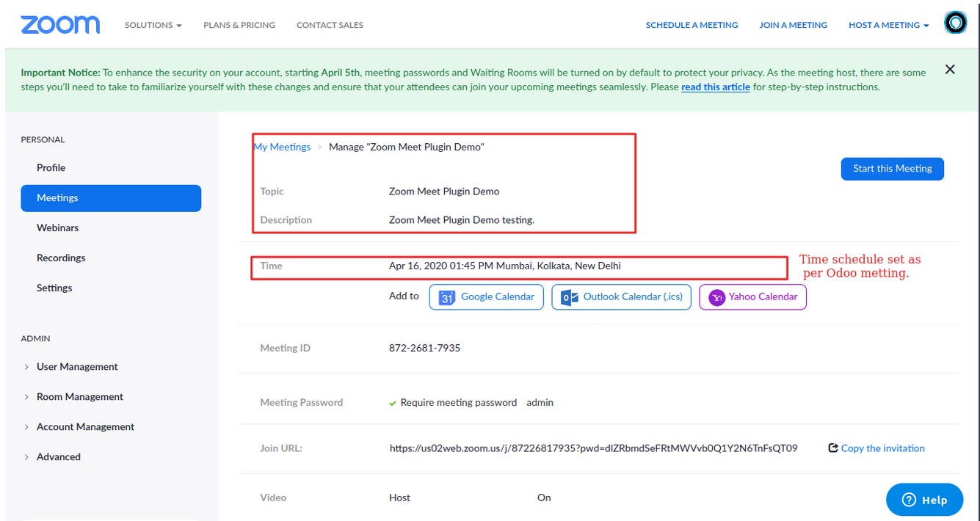The image size is (980, 521).
Task: Click the Copy the invitation link
Action: pos(882,448)
